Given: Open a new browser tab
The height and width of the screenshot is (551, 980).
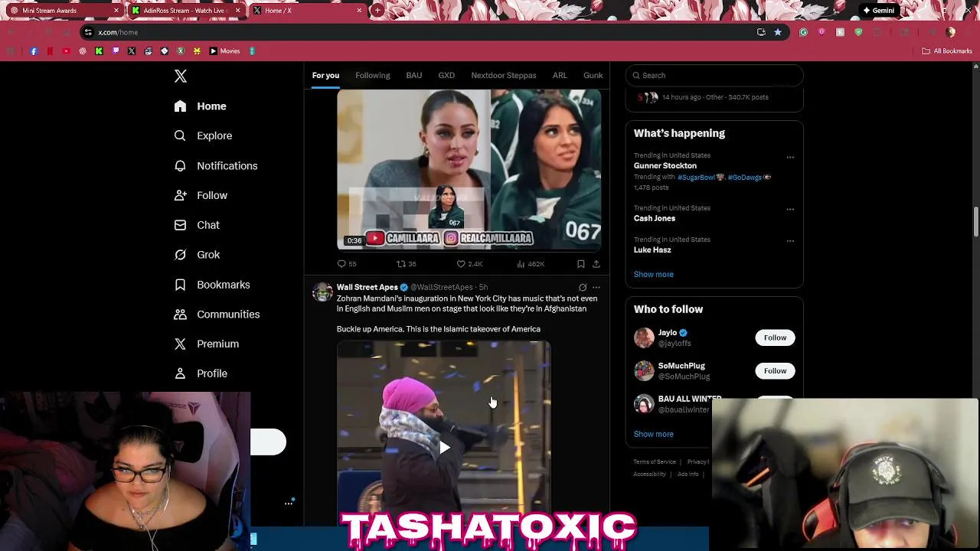Looking at the screenshot, I should [377, 11].
